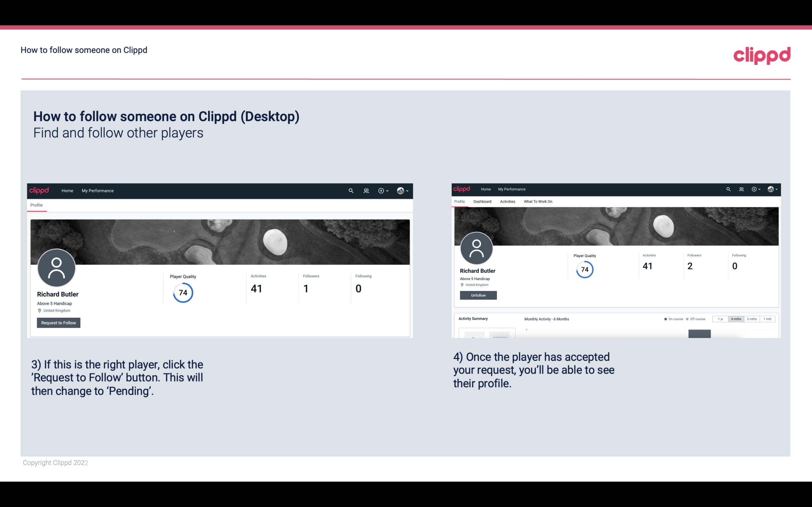Click 'Request to Follow' button on profile
This screenshot has height=507, width=812.
click(58, 323)
